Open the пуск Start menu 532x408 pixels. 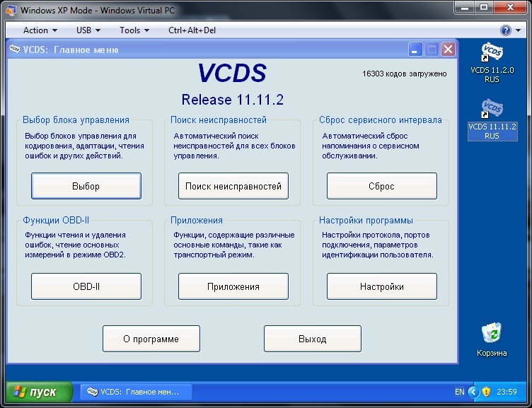tap(39, 392)
